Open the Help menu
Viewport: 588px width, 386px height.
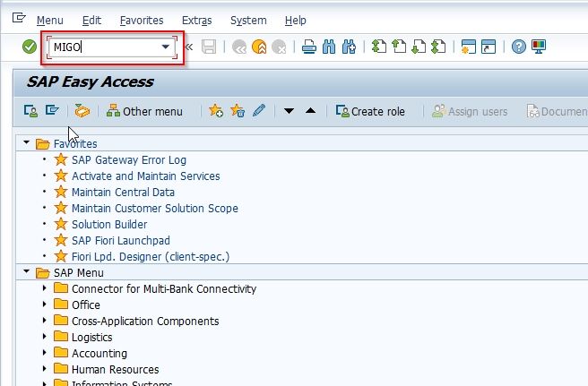pyautogui.click(x=296, y=21)
